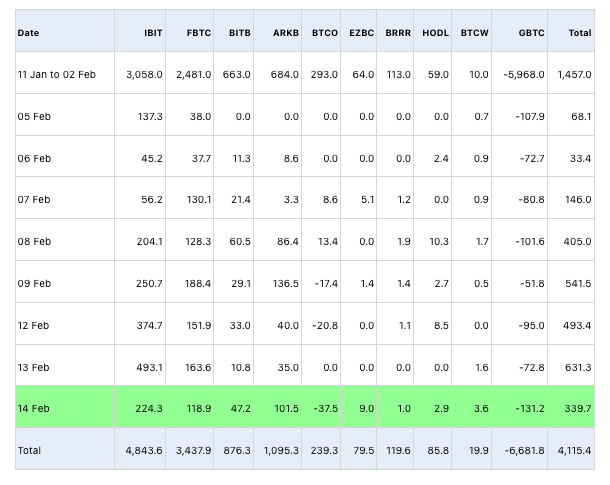Click the IBIT value 224.3
The width and height of the screenshot is (610, 485).
149,408
